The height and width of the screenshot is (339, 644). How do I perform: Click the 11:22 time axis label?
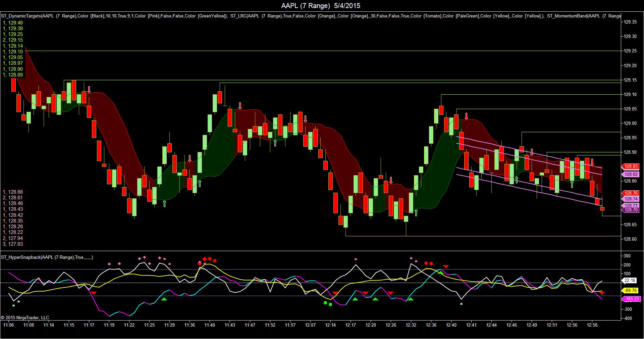coord(129,325)
